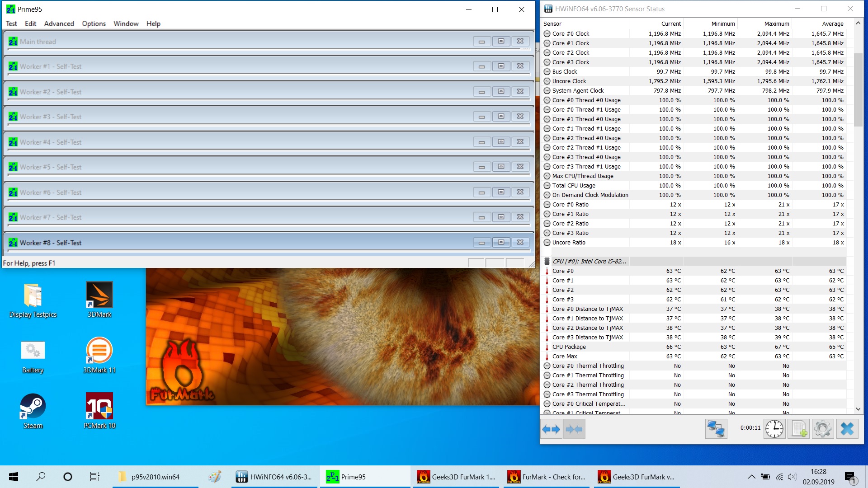Click the Current column header

[656, 23]
